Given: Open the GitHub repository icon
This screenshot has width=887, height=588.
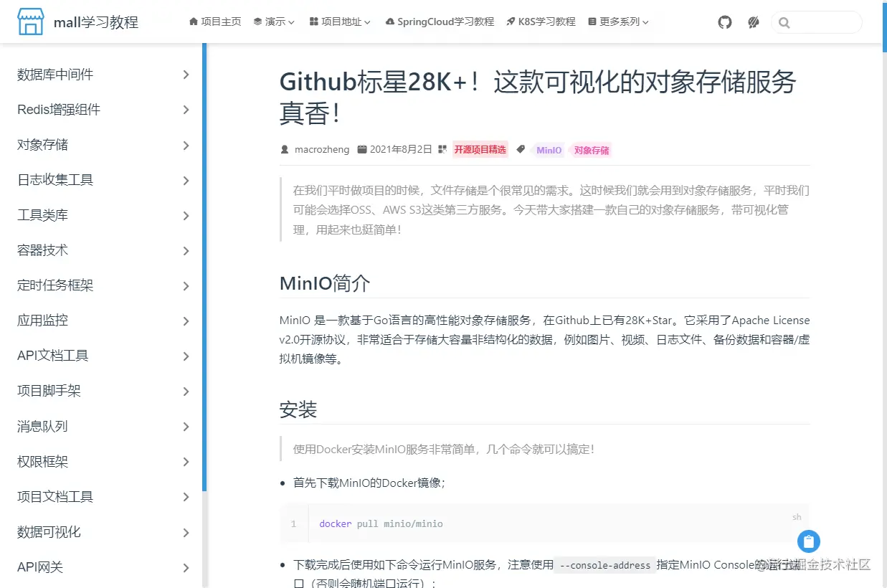Looking at the screenshot, I should (x=725, y=22).
